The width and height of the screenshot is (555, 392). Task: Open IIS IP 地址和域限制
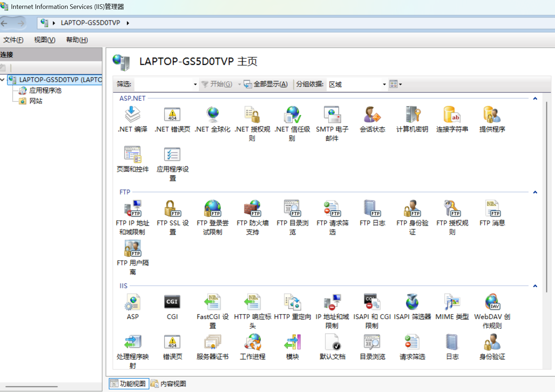(x=332, y=311)
